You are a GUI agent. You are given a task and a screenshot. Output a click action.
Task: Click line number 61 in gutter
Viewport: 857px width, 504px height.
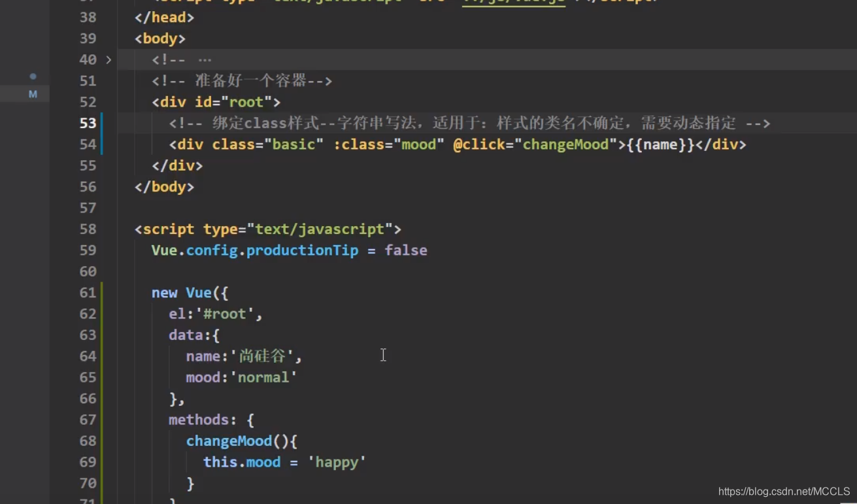click(x=88, y=293)
